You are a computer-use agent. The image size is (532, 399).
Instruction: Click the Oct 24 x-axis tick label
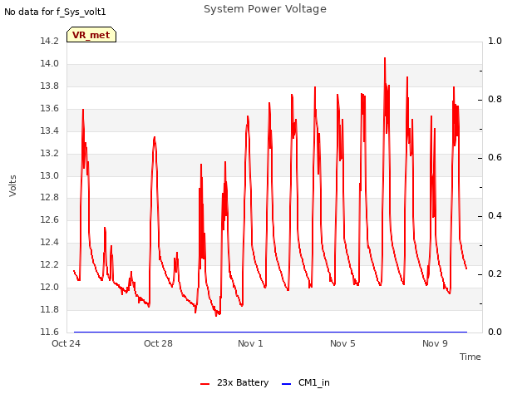click(x=66, y=343)
